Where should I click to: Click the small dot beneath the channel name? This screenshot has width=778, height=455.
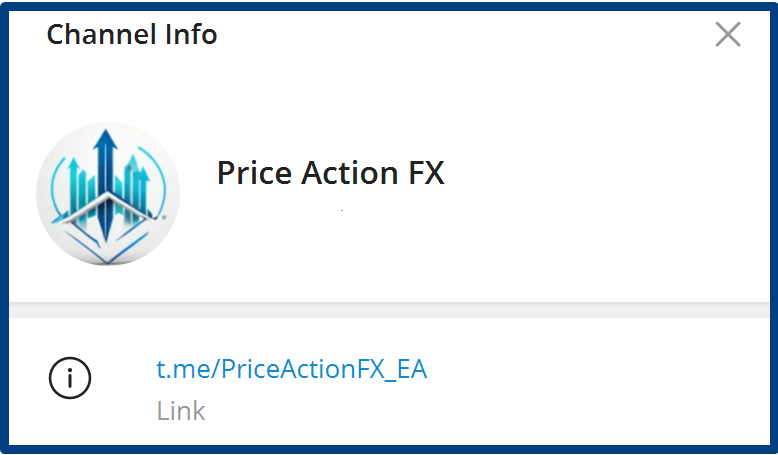pos(342,211)
